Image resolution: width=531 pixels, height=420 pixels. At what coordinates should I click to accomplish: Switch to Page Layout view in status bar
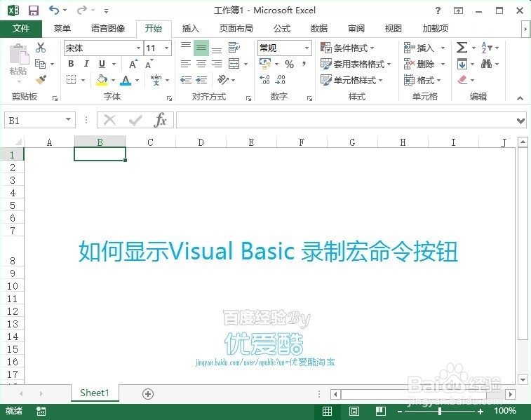[x=354, y=411]
